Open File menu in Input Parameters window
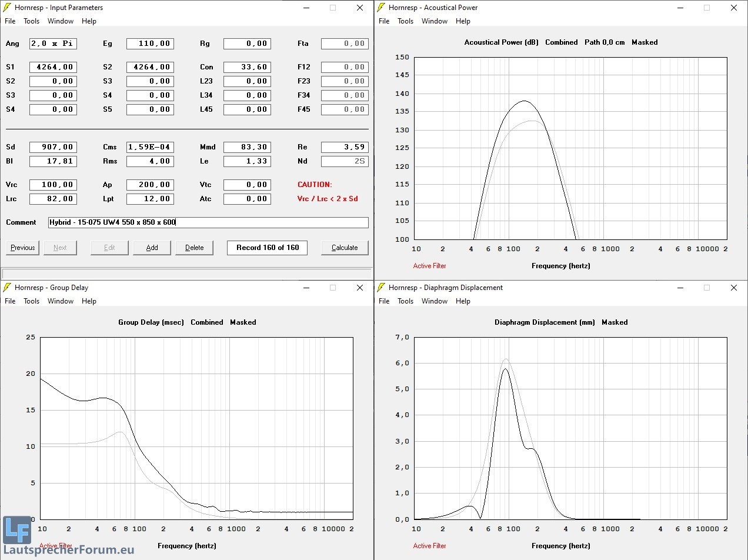748x560 pixels. click(x=10, y=21)
